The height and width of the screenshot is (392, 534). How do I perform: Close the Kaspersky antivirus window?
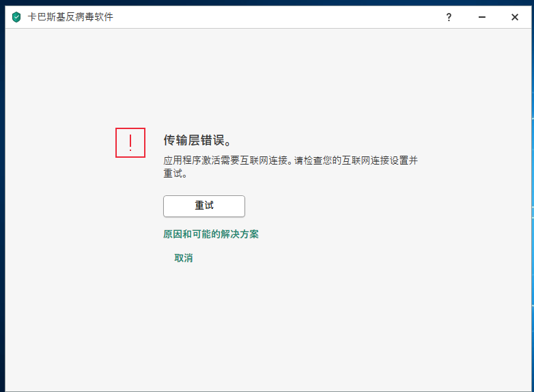(x=515, y=17)
